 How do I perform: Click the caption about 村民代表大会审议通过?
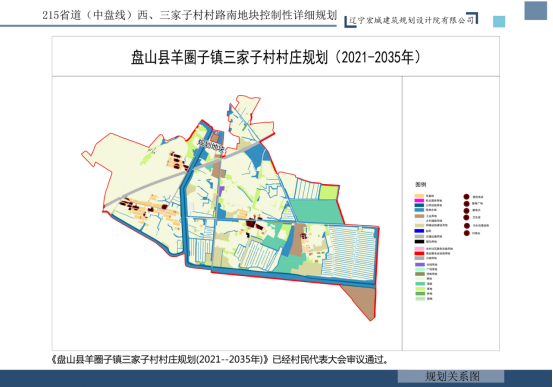click(221, 359)
